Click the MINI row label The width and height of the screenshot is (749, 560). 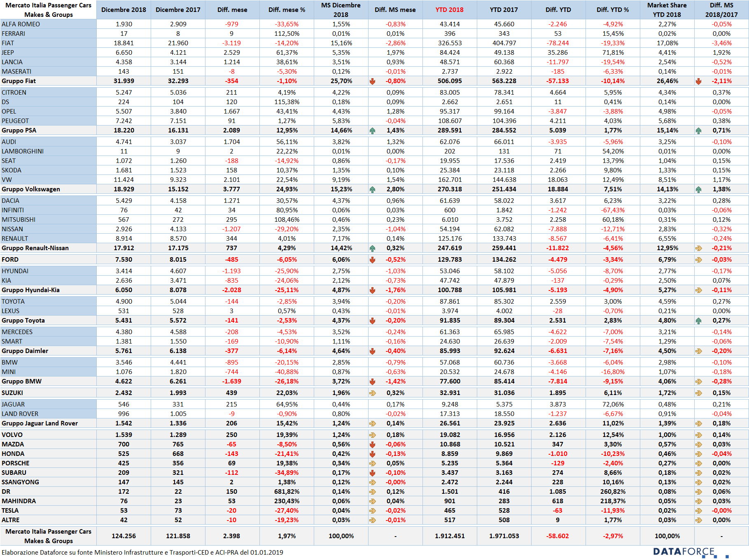[9, 372]
